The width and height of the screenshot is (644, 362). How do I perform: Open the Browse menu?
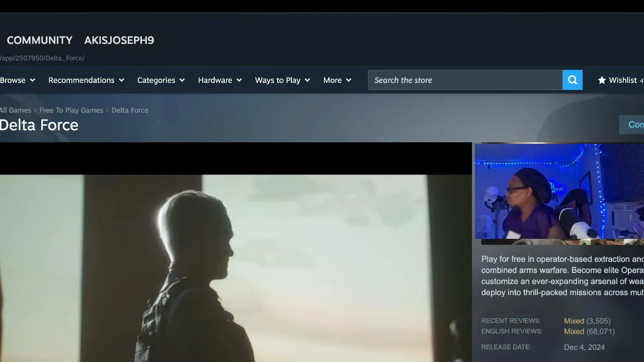pyautogui.click(x=18, y=80)
